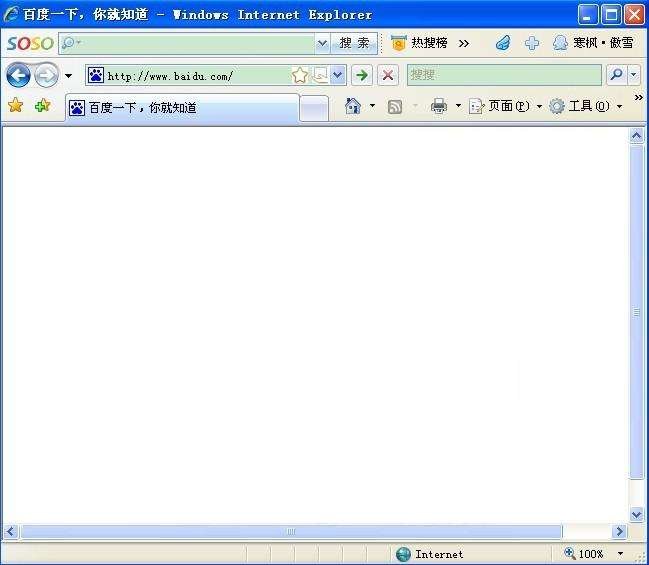Click the 100% zoom level button

tap(584, 553)
